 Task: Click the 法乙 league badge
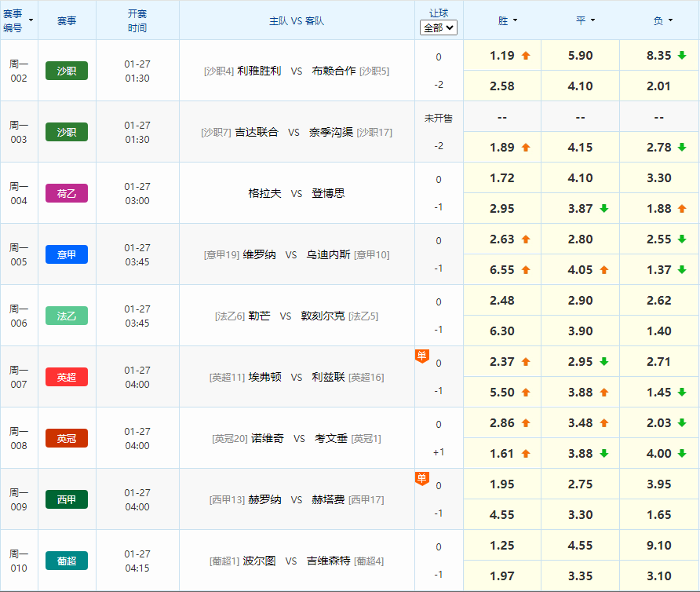[x=67, y=316]
